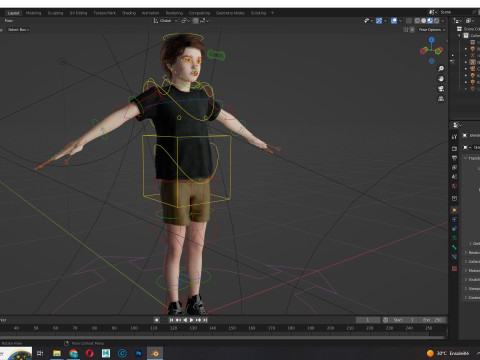This screenshot has height=360, width=480.
Task: Click the Task View taskbar icon
Action: click(40, 353)
